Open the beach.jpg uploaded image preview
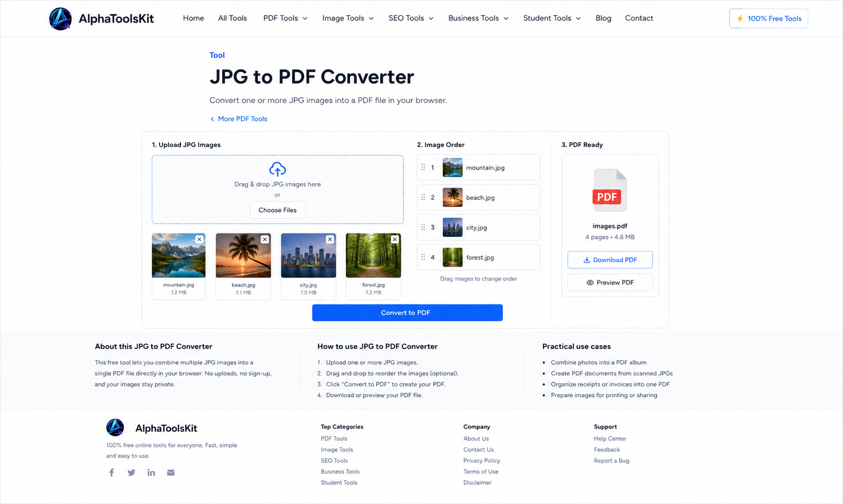 243,255
